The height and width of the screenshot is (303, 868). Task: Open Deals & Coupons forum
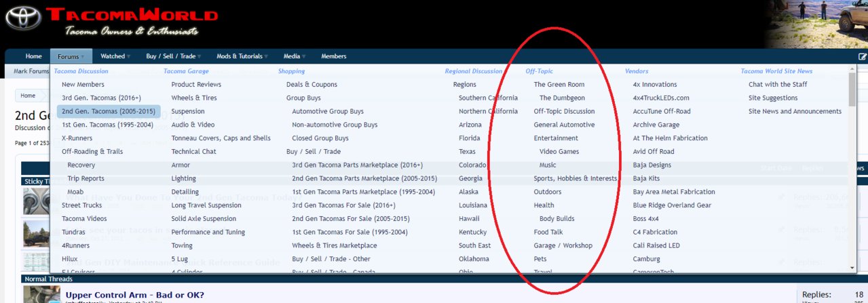[312, 85]
